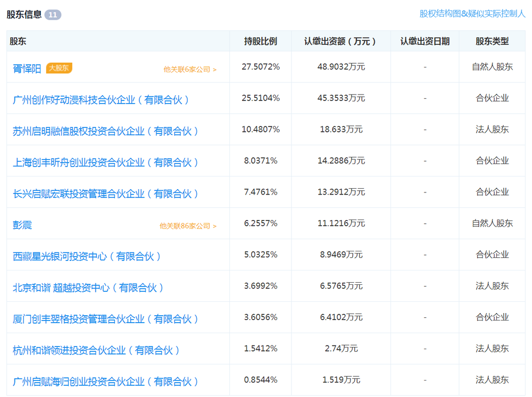Select the 5.0325% shareholding value

(261, 255)
